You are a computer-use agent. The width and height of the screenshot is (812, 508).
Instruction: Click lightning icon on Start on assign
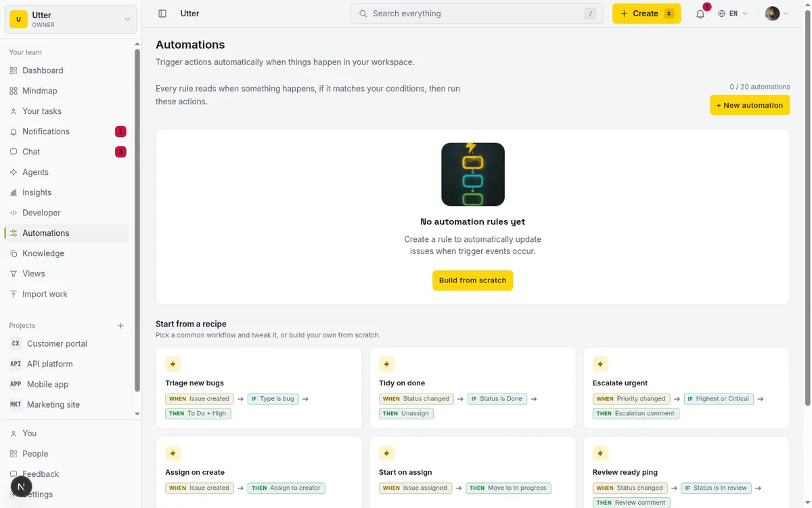(386, 454)
